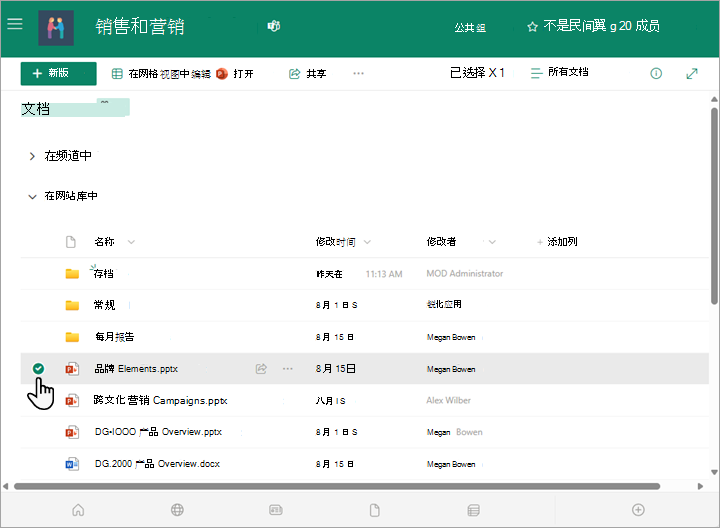This screenshot has height=528, width=720.
Task: Open 跨文化营销 Campaigns.pptx file
Action: (160, 400)
